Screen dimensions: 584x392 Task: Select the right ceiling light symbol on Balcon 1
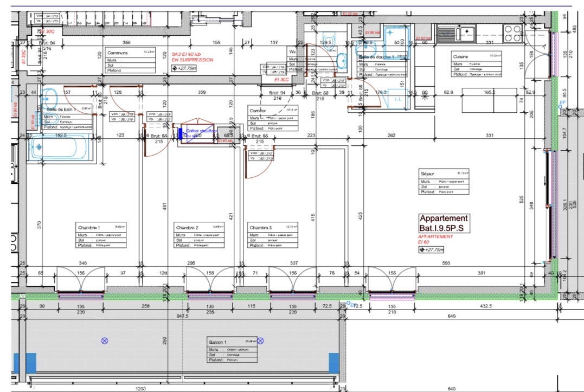tap(260, 340)
